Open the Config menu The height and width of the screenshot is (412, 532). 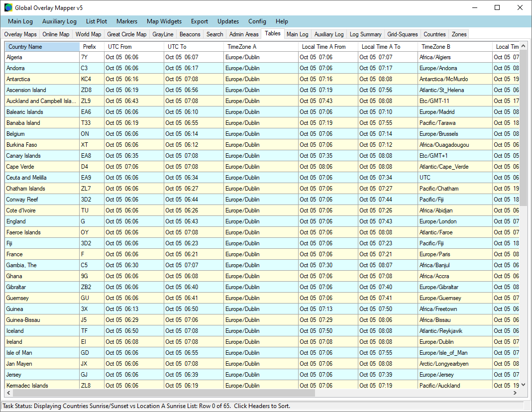pyautogui.click(x=257, y=21)
